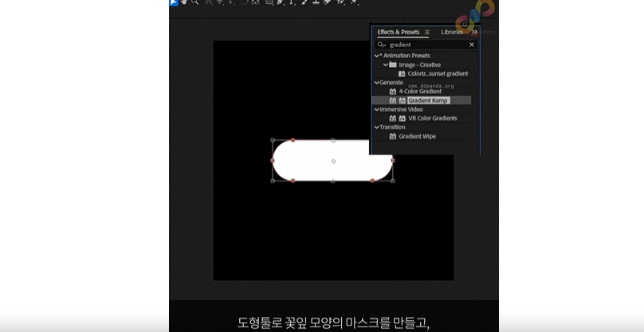Select the Selection arrow tool

[173, 2]
